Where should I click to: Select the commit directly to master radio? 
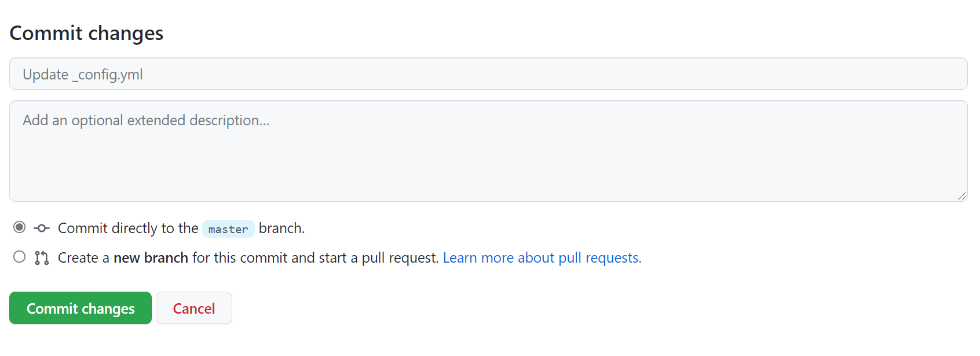click(x=20, y=227)
